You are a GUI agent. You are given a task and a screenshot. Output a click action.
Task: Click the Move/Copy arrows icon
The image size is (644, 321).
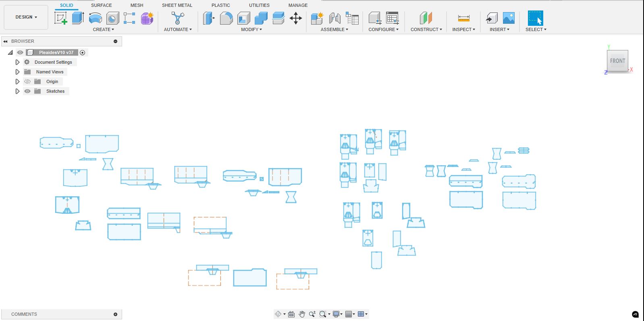tap(296, 18)
